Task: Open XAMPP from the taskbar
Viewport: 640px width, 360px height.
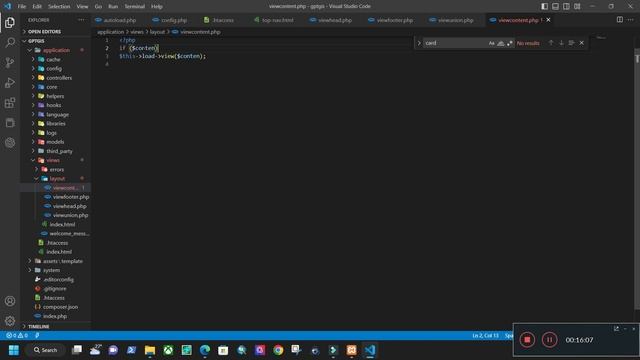Action: pyautogui.click(x=351, y=350)
